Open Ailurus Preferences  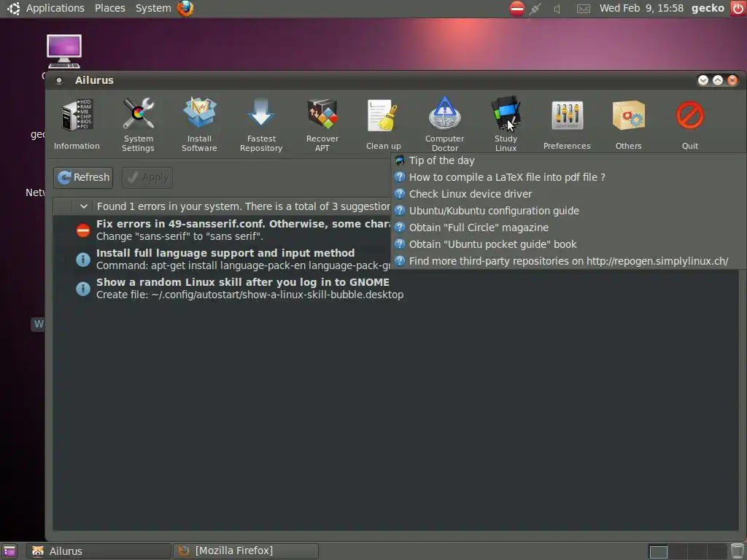click(567, 124)
